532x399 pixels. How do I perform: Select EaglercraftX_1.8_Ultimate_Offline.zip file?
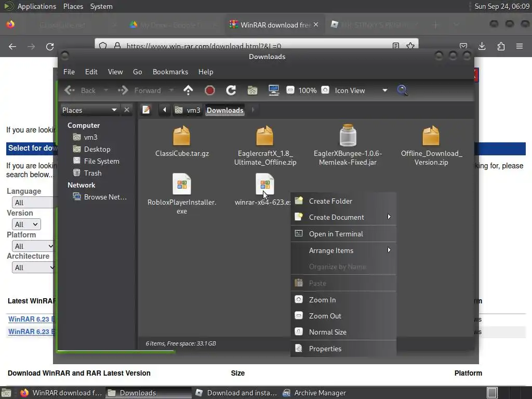point(264,136)
